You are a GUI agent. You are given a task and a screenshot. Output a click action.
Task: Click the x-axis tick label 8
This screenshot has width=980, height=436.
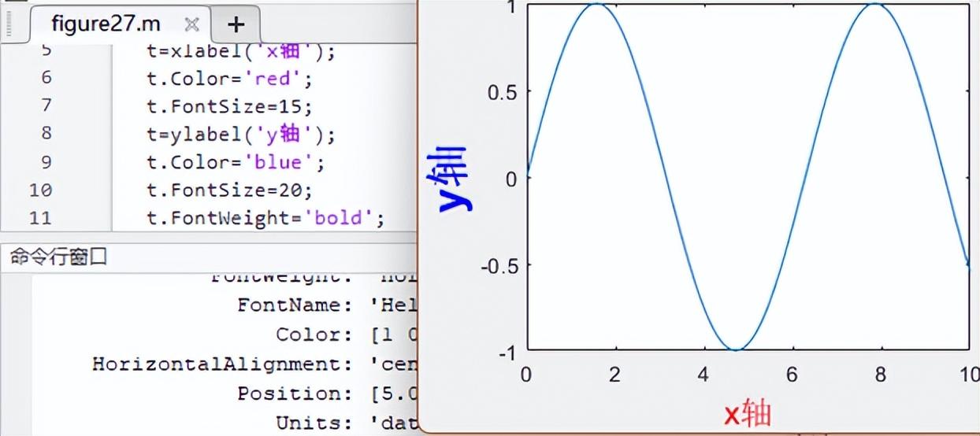pos(880,374)
